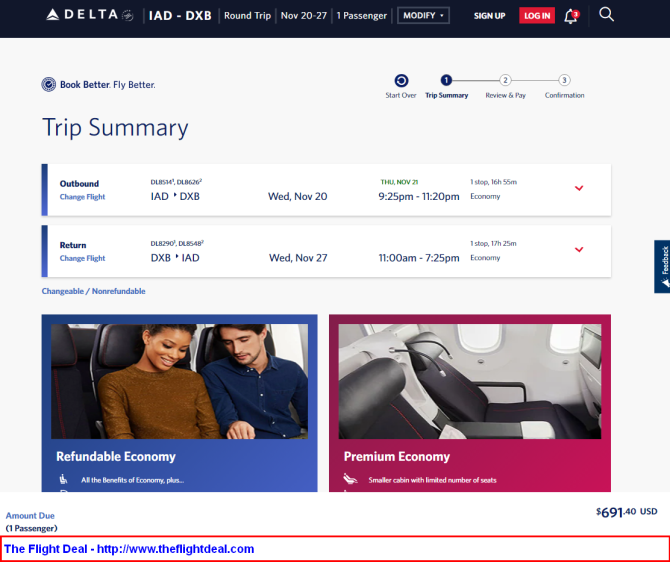The height and width of the screenshot is (562, 670).
Task: Click the Book Better badge icon
Action: 48,85
